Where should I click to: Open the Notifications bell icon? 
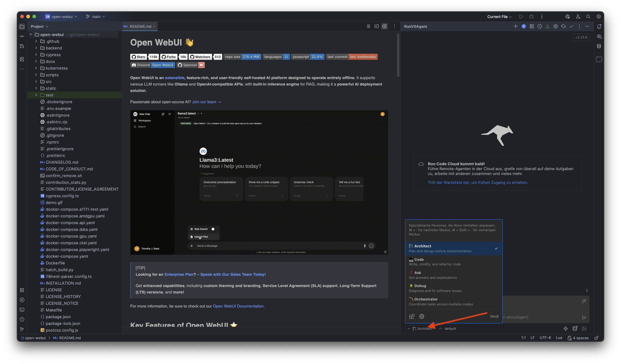(x=599, y=27)
